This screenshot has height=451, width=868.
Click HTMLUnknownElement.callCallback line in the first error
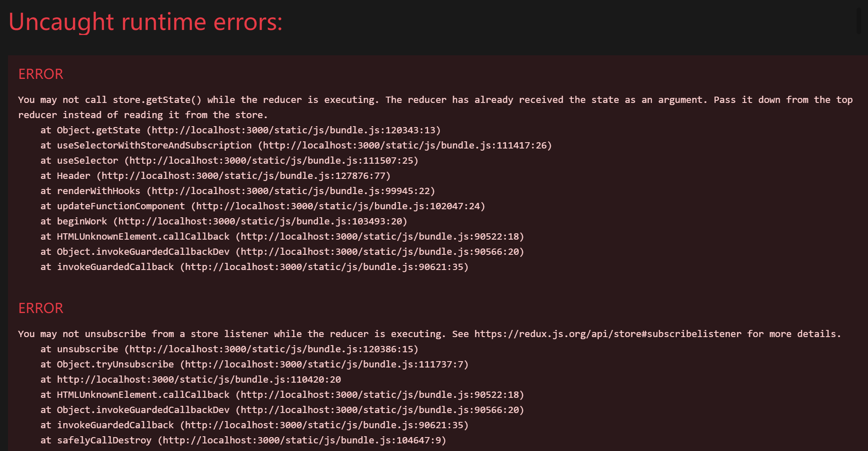[x=283, y=236]
